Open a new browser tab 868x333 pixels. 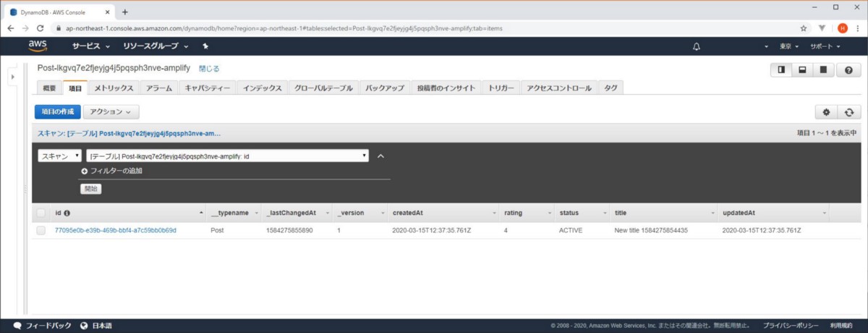pyautogui.click(x=125, y=12)
